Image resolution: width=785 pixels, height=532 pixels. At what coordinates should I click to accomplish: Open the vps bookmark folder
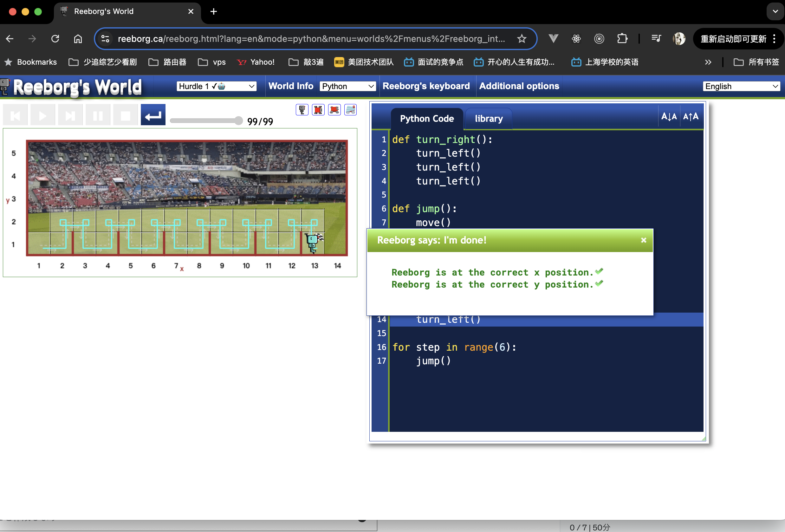212,62
